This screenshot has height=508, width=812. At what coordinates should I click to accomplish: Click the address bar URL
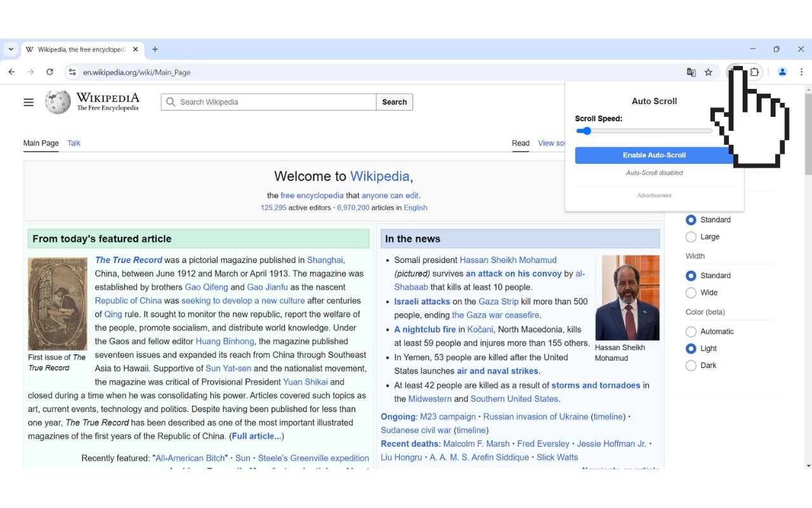(137, 72)
